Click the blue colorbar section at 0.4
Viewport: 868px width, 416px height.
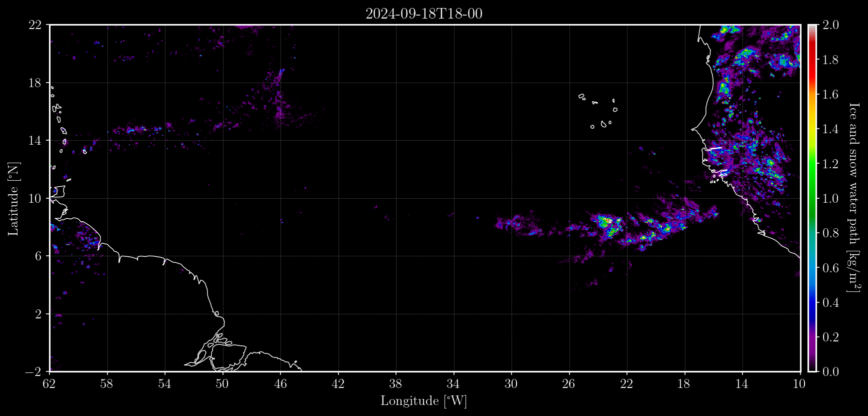click(x=812, y=302)
